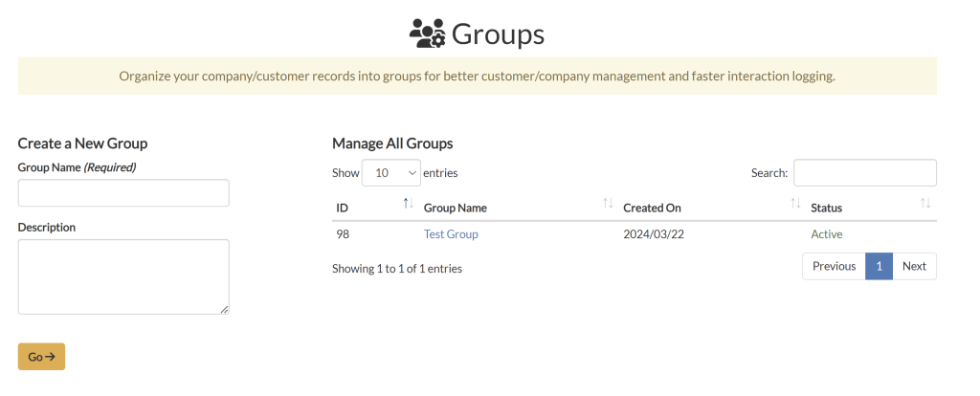Click the Groups people icon in heading

[x=427, y=34]
